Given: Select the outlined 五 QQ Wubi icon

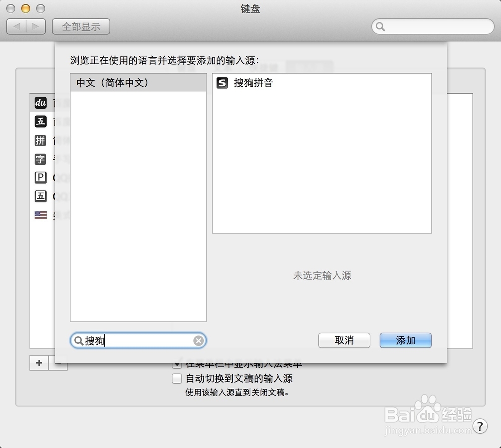Looking at the screenshot, I should point(40,196).
